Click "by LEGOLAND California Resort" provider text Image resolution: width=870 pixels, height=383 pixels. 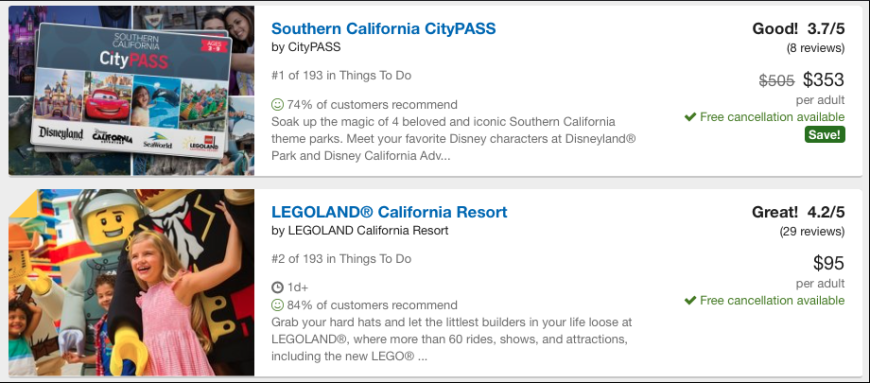360,230
